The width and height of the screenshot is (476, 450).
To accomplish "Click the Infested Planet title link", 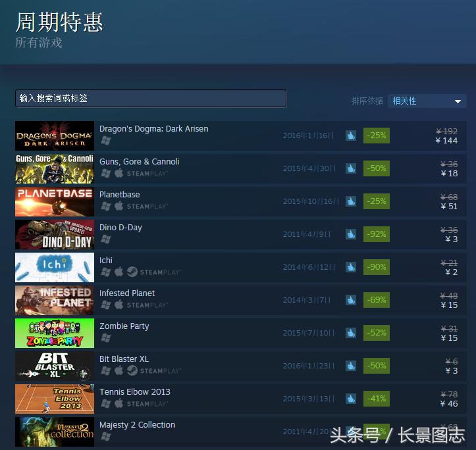I will [x=127, y=293].
